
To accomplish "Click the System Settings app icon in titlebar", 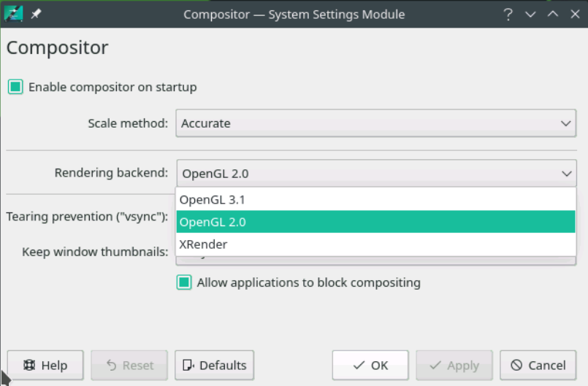I will click(x=13, y=14).
